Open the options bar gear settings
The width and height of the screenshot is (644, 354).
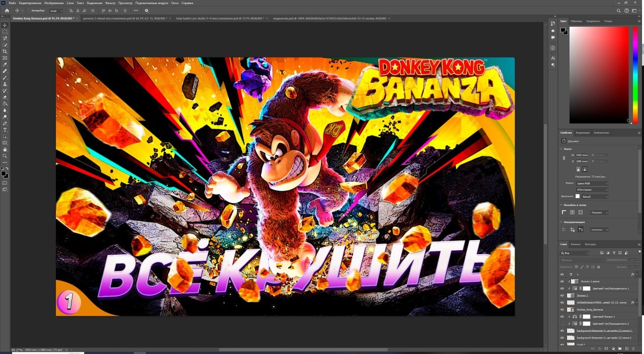point(147,10)
